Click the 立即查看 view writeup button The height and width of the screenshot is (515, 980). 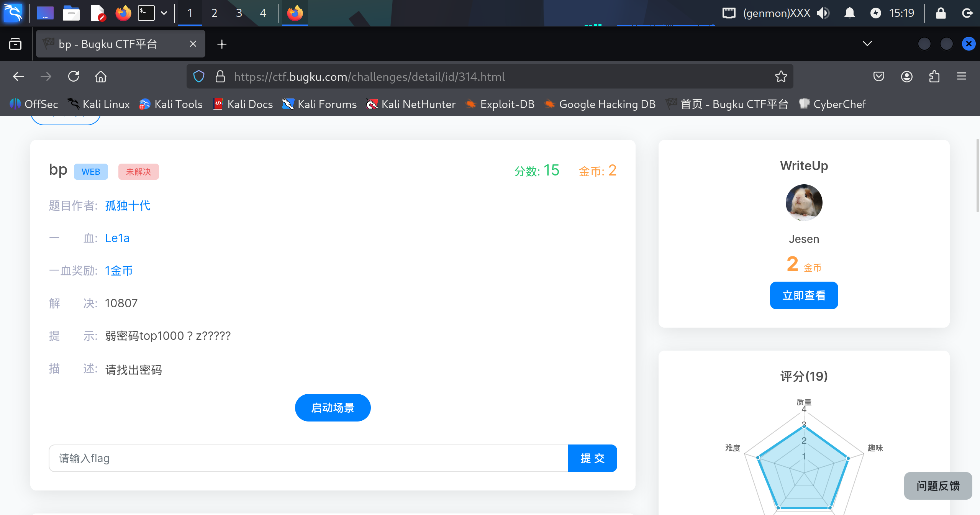point(804,295)
